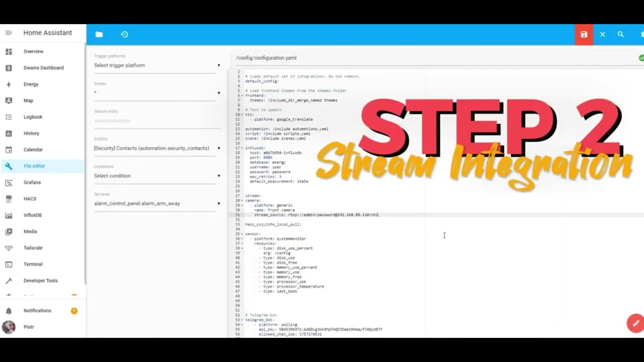The image size is (644, 362).
Task: Open the file history clock icon
Action: pos(124,34)
